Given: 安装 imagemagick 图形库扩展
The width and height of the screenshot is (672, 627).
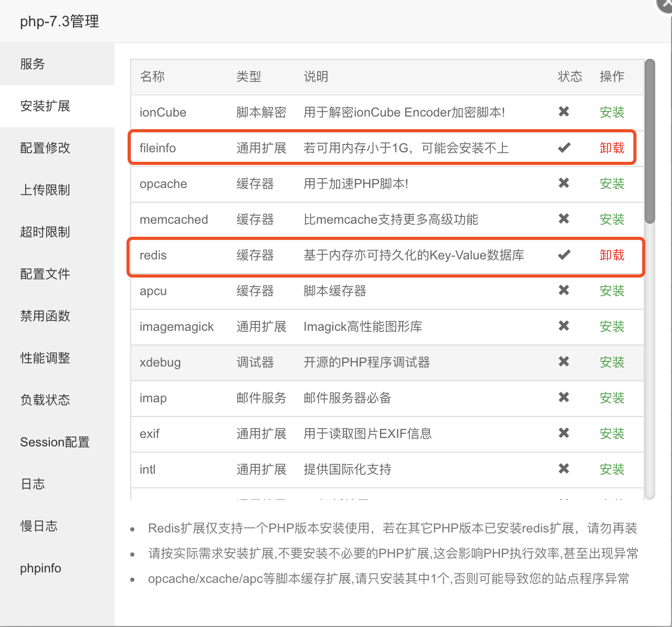Looking at the screenshot, I should pos(612,326).
